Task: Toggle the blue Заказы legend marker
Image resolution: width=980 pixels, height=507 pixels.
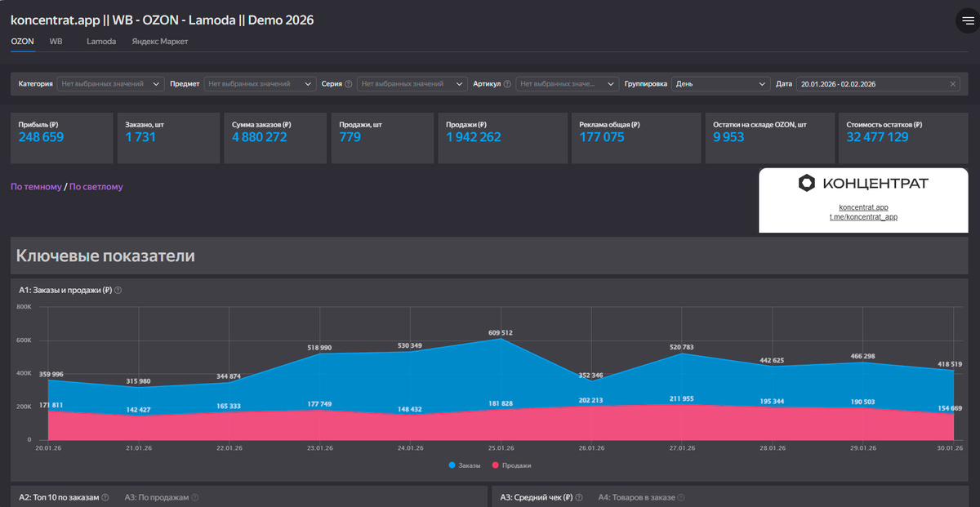Action: 452,465
